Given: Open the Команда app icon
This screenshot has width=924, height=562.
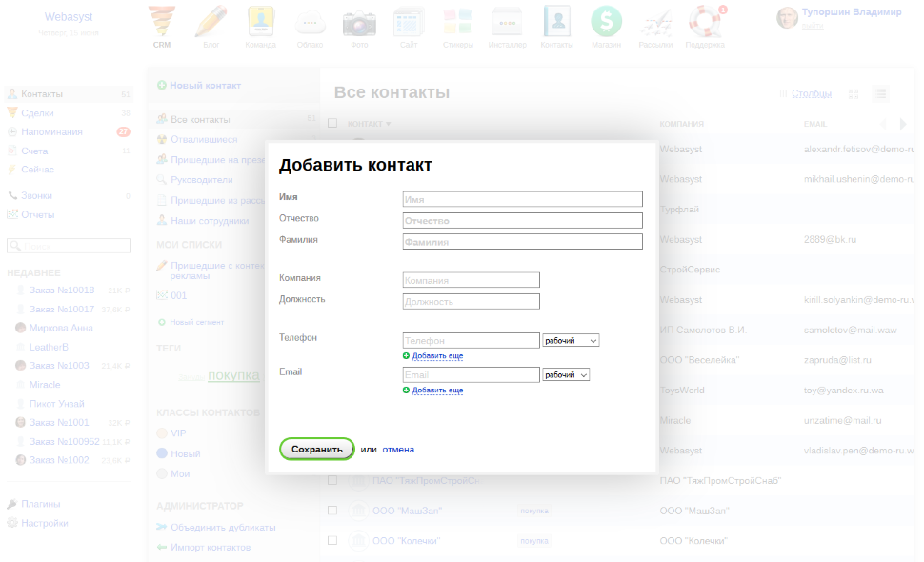Looking at the screenshot, I should pos(260,21).
